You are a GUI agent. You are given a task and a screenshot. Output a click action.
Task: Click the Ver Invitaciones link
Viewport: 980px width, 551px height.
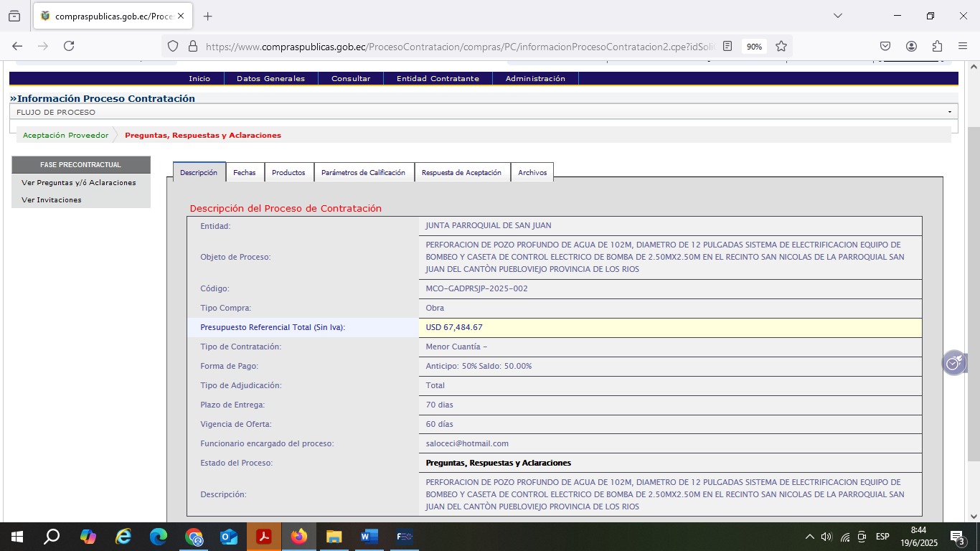pos(52,199)
